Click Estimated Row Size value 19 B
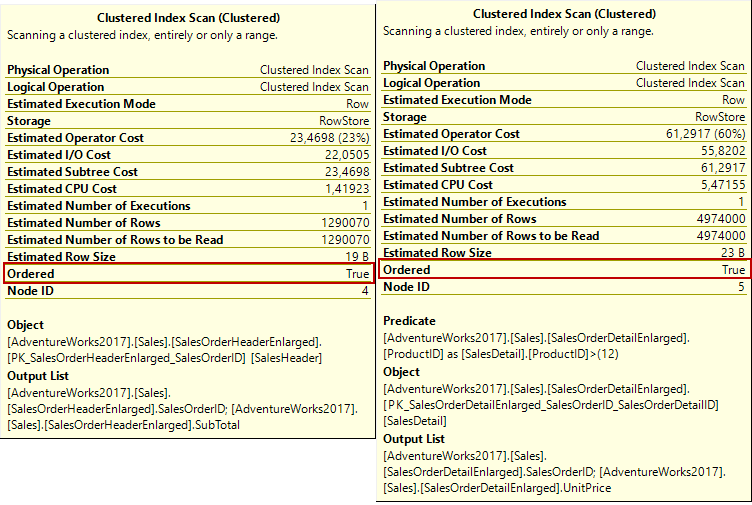The image size is (752, 505). (357, 257)
